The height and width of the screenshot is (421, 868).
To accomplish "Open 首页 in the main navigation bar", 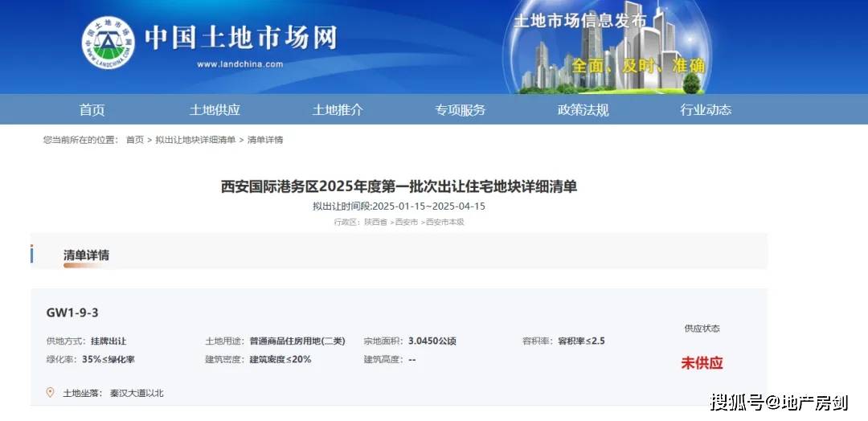I will 92,110.
